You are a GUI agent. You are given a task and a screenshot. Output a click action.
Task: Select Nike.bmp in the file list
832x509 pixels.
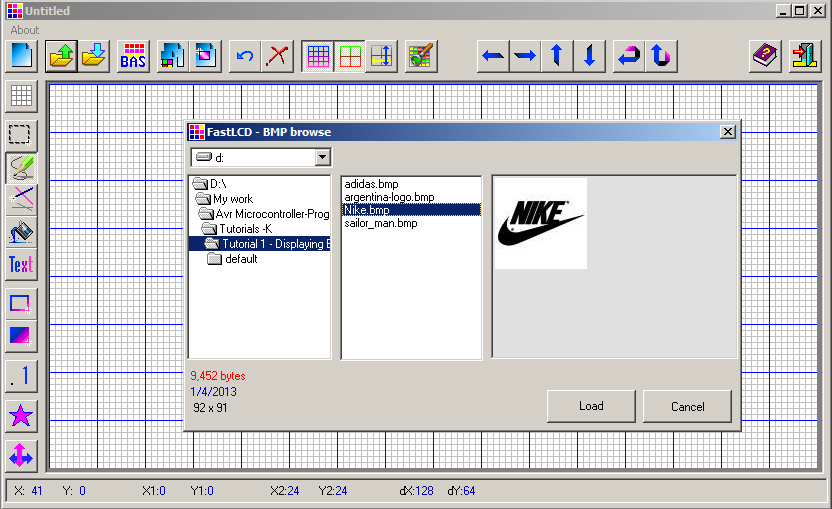[411, 210]
